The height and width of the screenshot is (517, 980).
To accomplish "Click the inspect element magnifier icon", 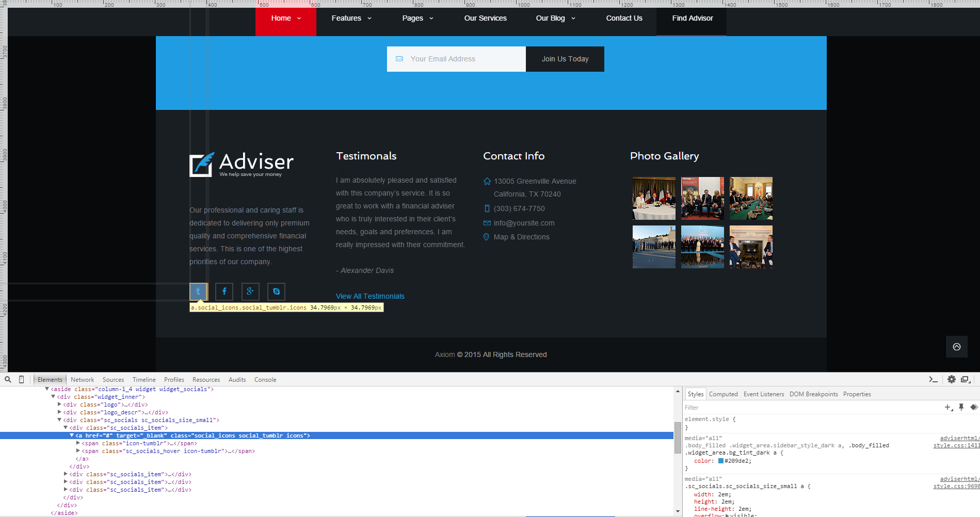I will coord(8,380).
